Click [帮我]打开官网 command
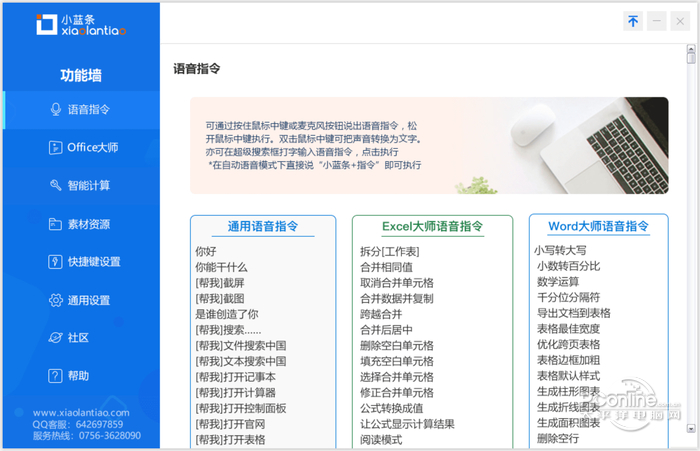Image resolution: width=700 pixels, height=451 pixels. (x=230, y=424)
